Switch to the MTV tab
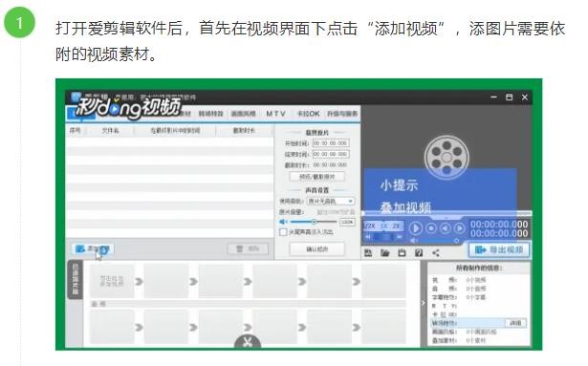This screenshot has width=588, height=366. coord(275,114)
